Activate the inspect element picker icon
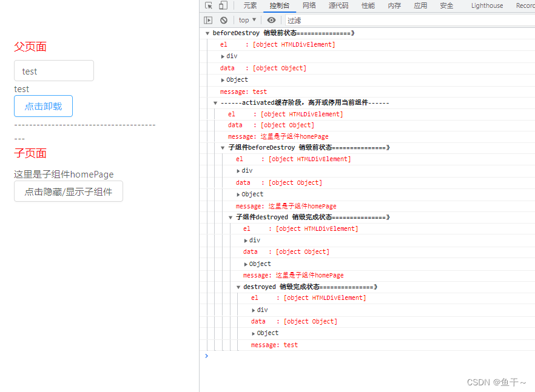 (x=209, y=6)
